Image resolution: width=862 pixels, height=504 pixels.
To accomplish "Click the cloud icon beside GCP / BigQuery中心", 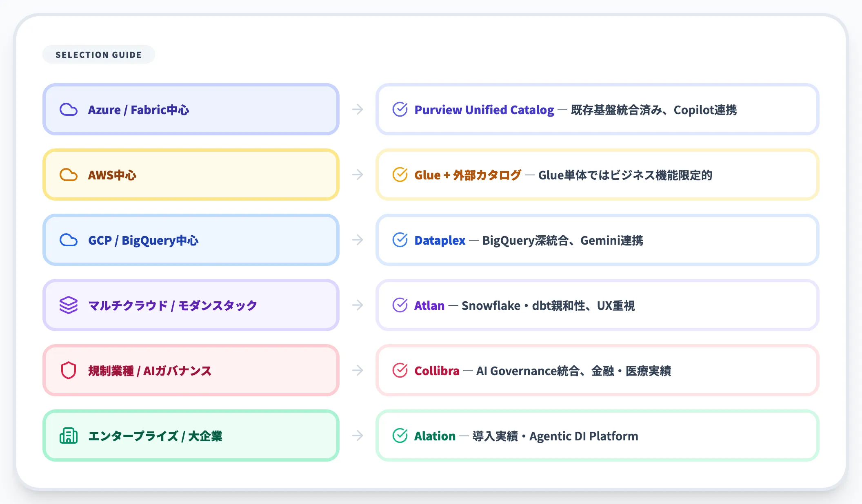I will 69,240.
